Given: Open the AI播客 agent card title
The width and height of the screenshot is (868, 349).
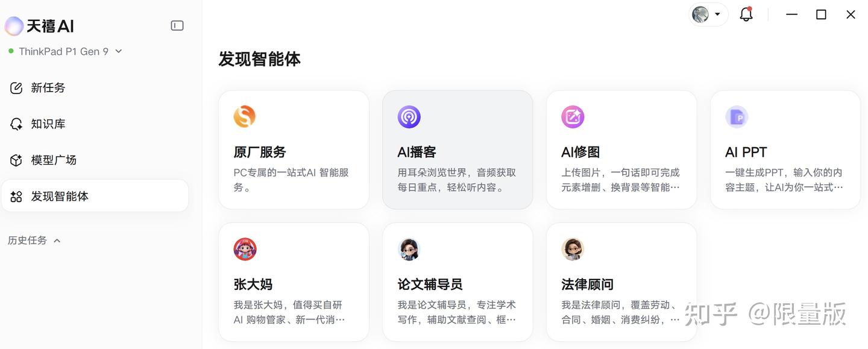Looking at the screenshot, I should tap(417, 152).
